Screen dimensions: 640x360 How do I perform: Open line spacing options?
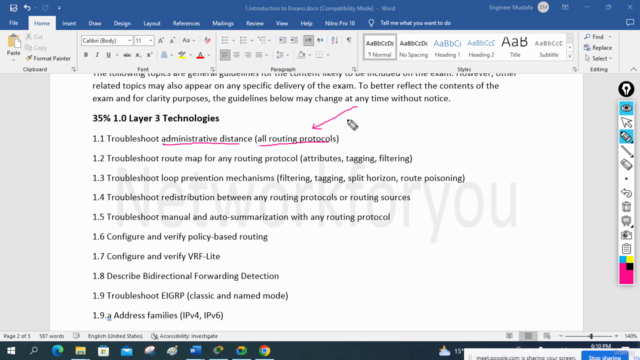tap(282, 55)
